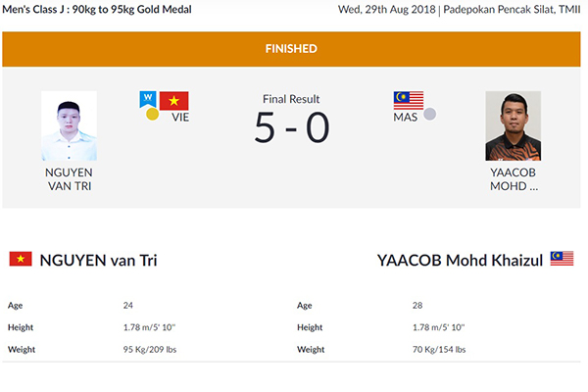Click the Padepokan Pencak Silat venue text
Screen dimensions: 588x392
coord(512,10)
